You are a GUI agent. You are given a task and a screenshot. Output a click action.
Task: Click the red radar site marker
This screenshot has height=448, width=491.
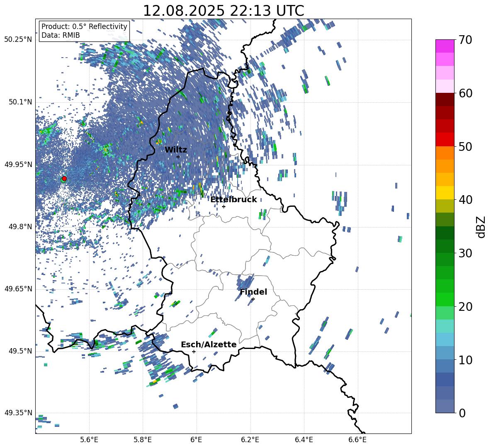tap(64, 178)
